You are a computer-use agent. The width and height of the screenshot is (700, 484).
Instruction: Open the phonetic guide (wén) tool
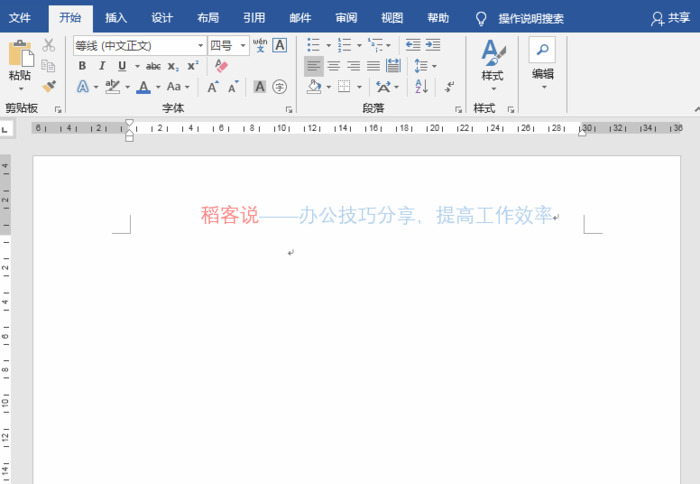[260, 45]
